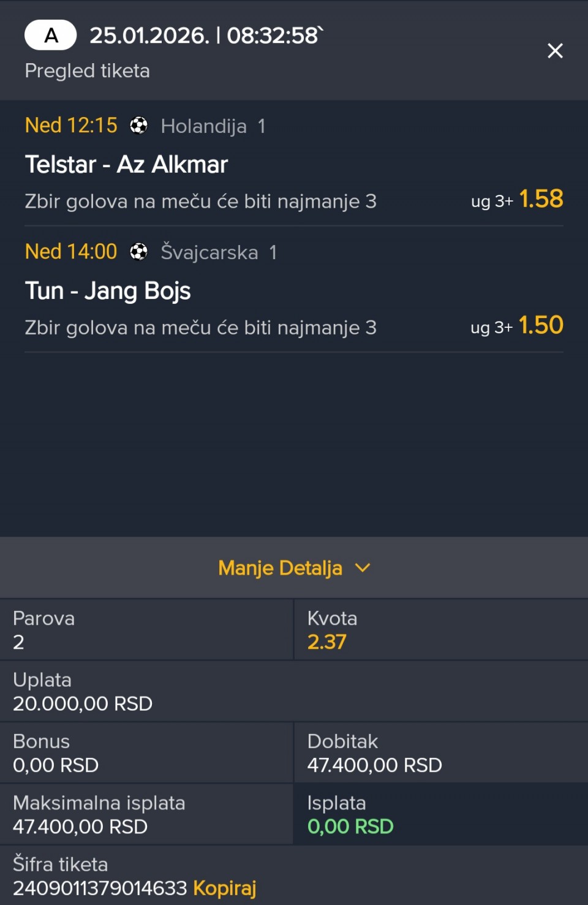This screenshot has width=588, height=905.
Task: Click the Pregled tiketa heading
Action: 87,71
